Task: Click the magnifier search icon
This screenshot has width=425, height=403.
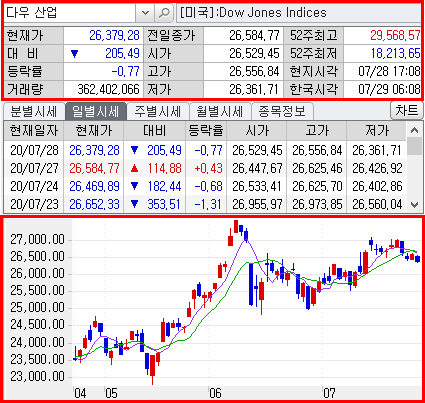Action: click(x=164, y=13)
